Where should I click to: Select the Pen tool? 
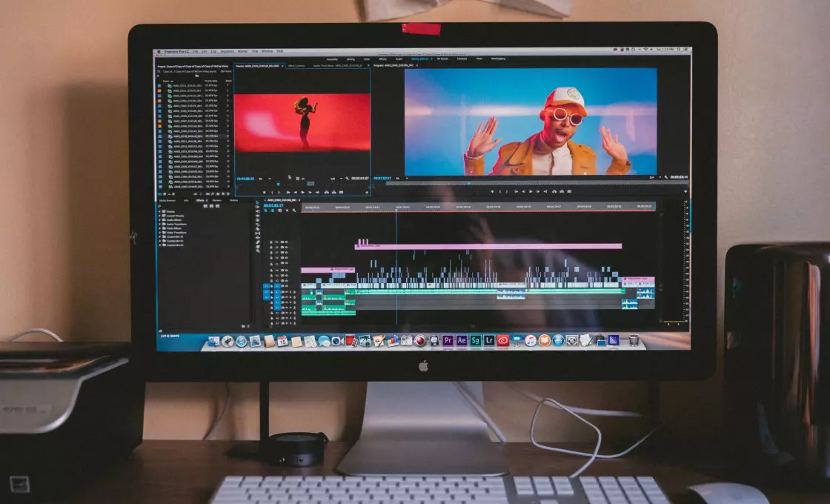(x=258, y=242)
